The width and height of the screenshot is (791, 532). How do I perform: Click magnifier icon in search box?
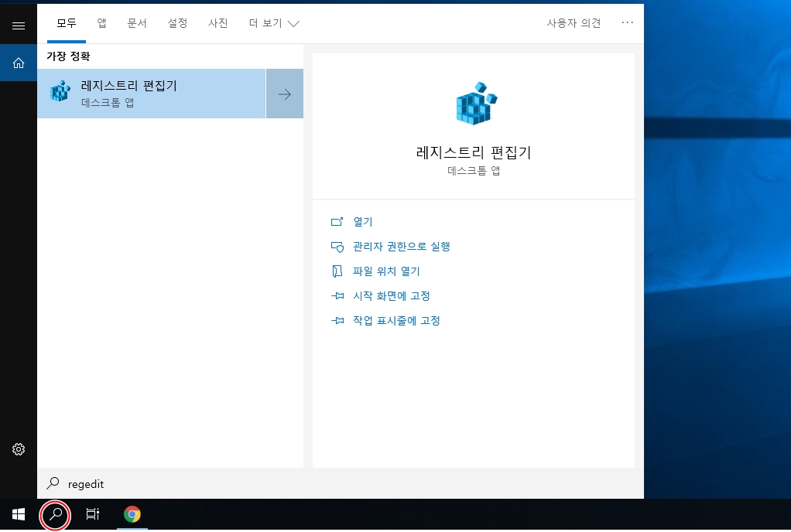pos(53,483)
